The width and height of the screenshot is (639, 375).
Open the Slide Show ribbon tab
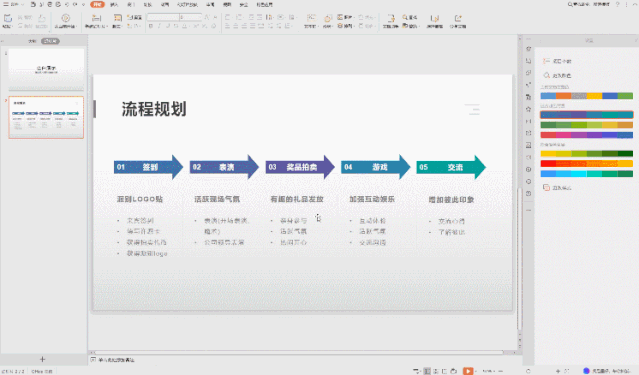click(187, 4)
